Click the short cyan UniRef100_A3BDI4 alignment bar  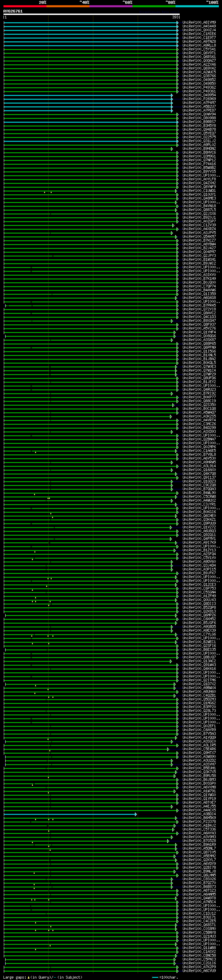coord(70,814)
